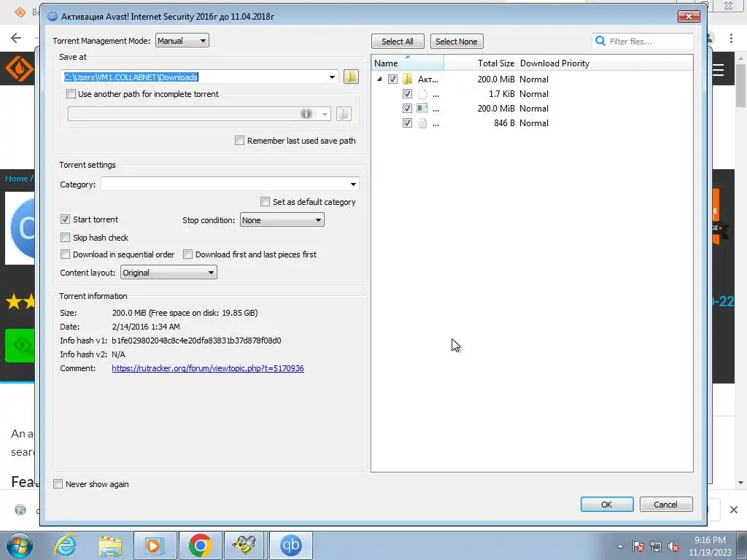Image resolution: width=747 pixels, height=560 pixels.
Task: Click file icon of the 846 B file
Action: (x=422, y=122)
